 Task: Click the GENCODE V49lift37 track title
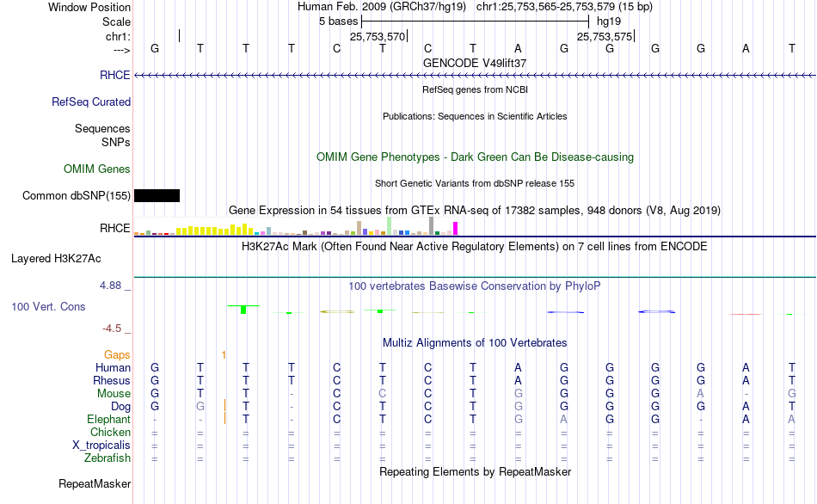475,63
